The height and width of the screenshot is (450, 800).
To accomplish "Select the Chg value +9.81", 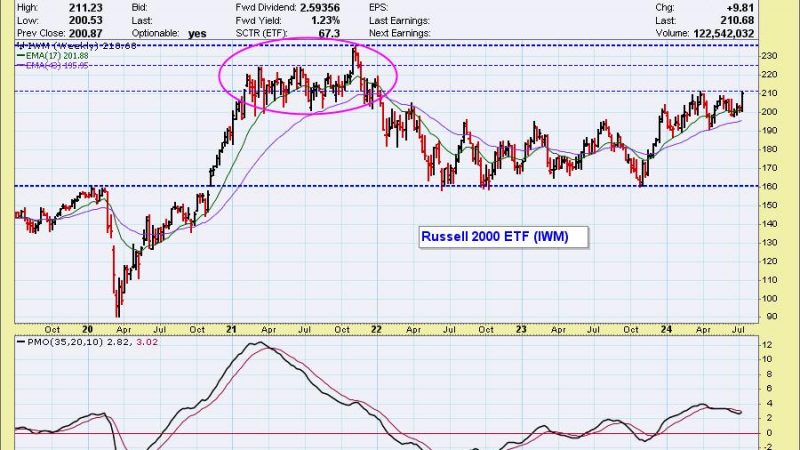I will tap(740, 8).
